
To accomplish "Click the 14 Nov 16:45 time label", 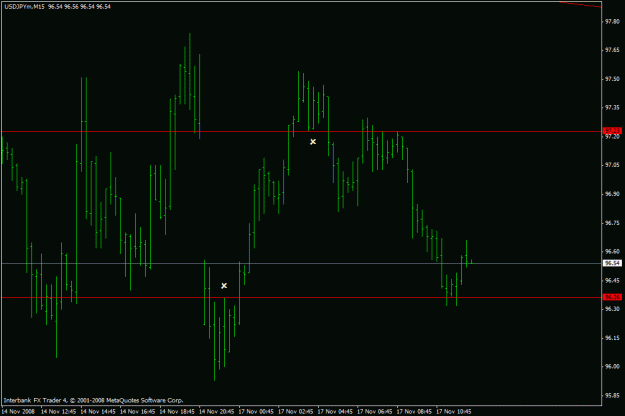I will pyautogui.click(x=138, y=411).
